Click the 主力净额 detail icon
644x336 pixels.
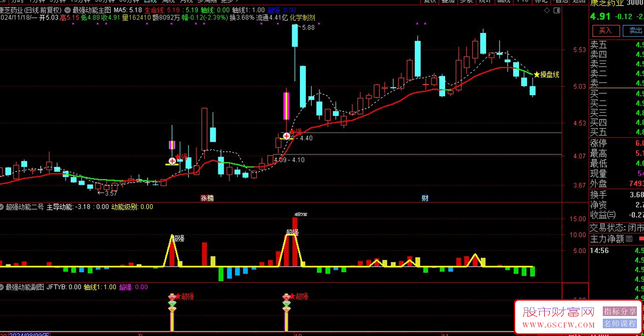pyautogui.click(x=629, y=239)
